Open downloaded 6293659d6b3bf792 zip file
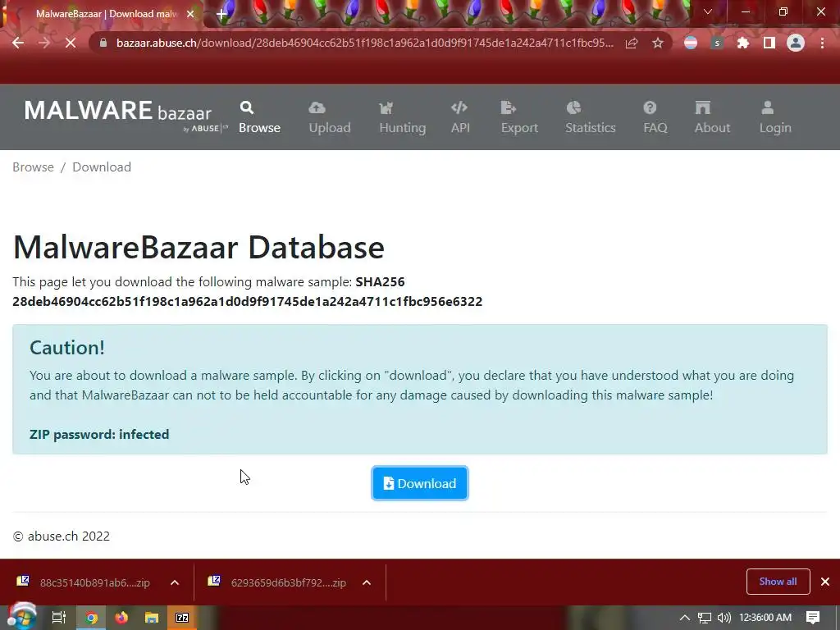This screenshot has width=840, height=630. coord(279,582)
